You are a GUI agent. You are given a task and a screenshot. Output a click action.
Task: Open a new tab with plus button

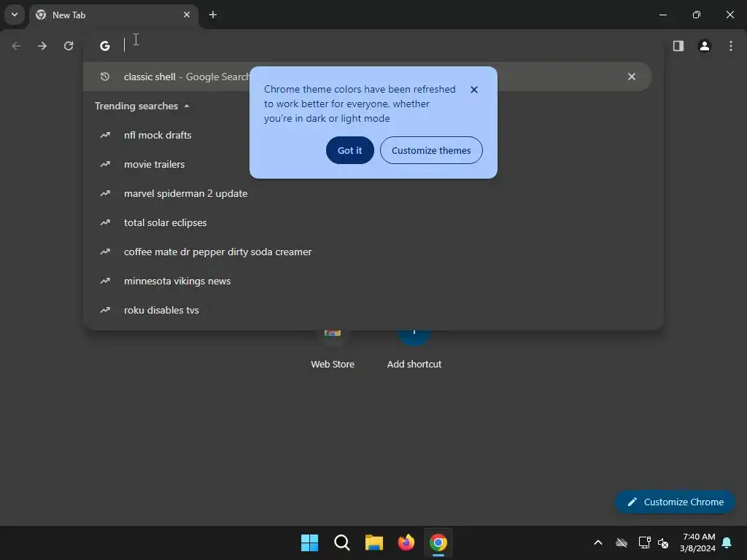click(213, 15)
